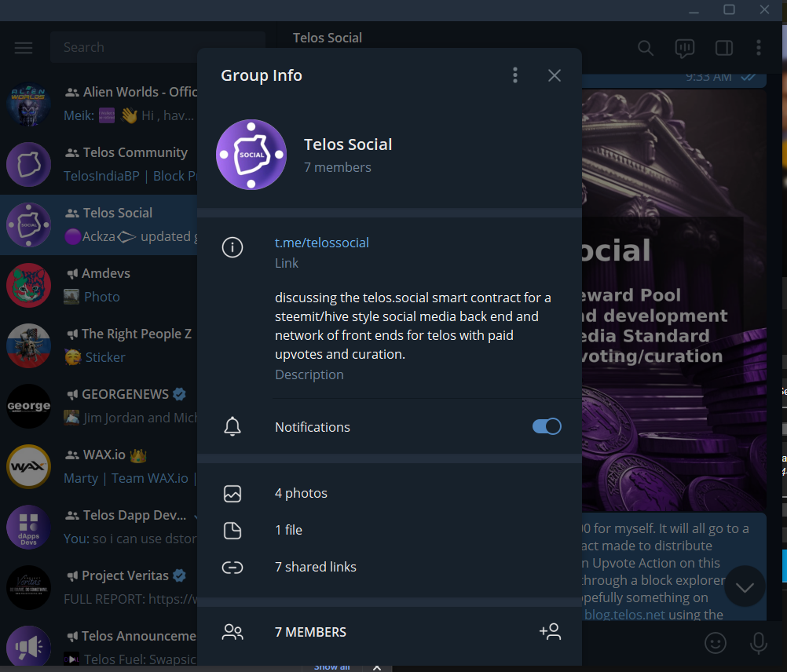Maximize the Telegram window

click(x=729, y=9)
